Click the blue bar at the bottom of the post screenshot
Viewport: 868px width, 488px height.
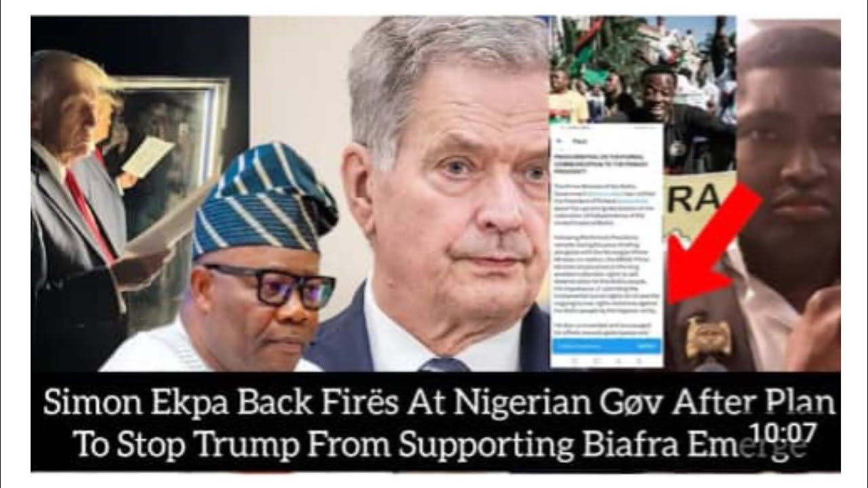[x=608, y=345]
